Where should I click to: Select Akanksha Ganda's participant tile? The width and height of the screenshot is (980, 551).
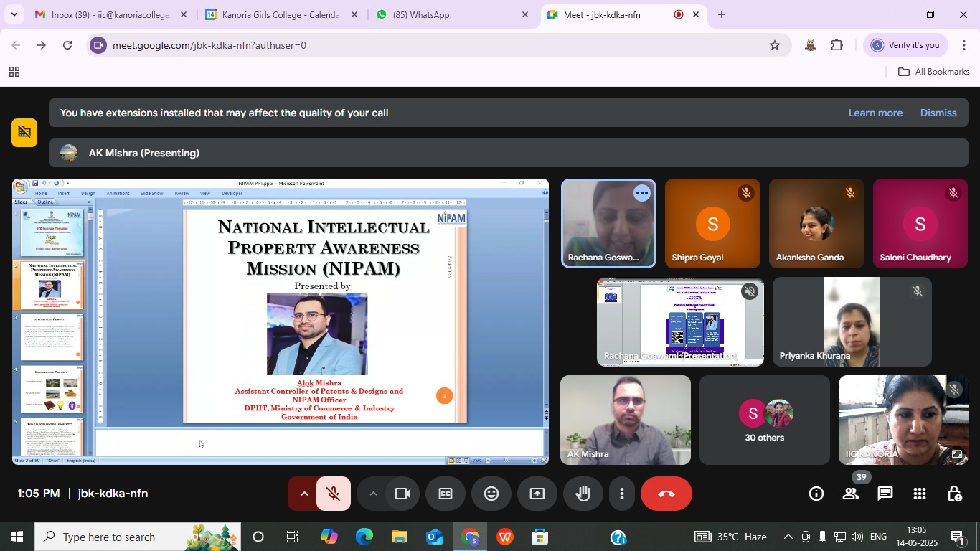point(816,224)
